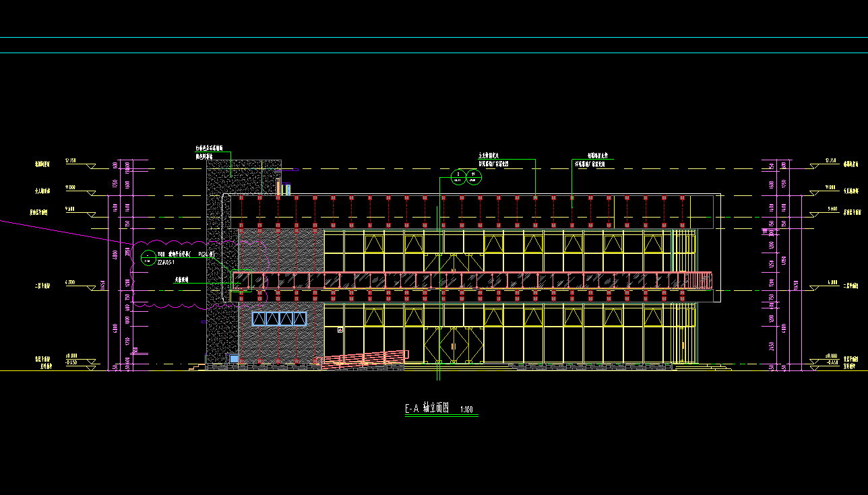Click the green callout bubble numbered 3
The image size is (868, 495).
458,177
